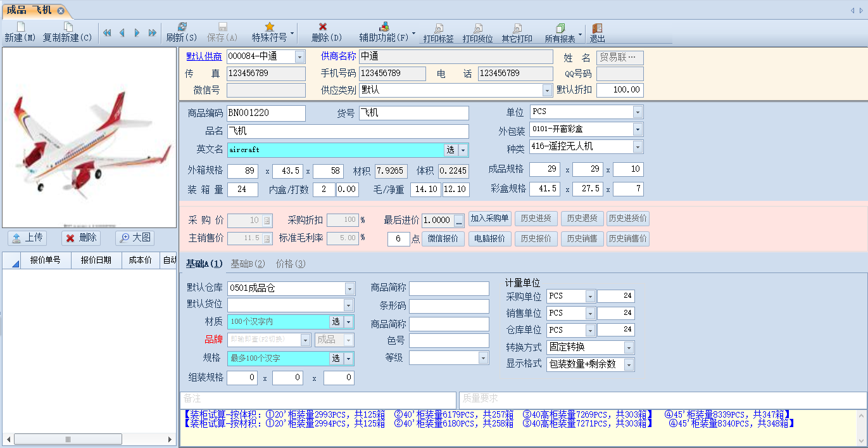Click the 复制新建 (Copy New) toolbar icon
The image size is (868, 448).
[67, 27]
